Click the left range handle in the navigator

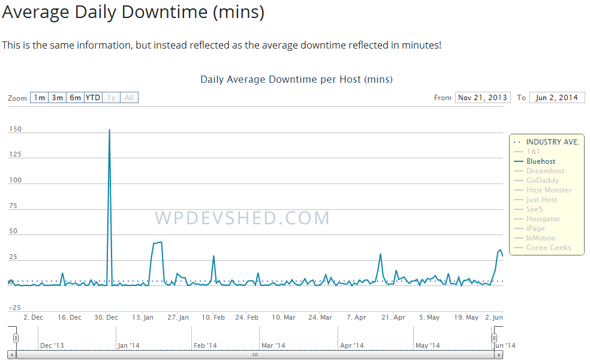16,338
